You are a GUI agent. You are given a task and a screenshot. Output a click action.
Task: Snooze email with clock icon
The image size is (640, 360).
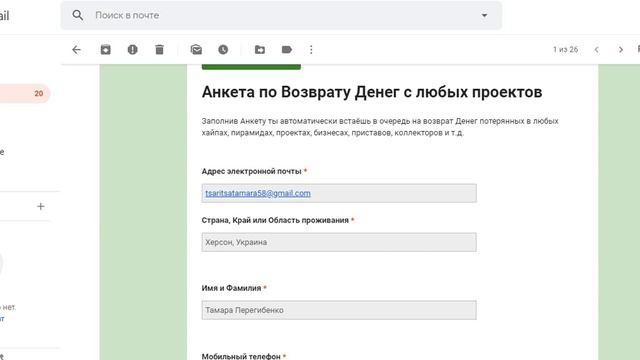223,50
